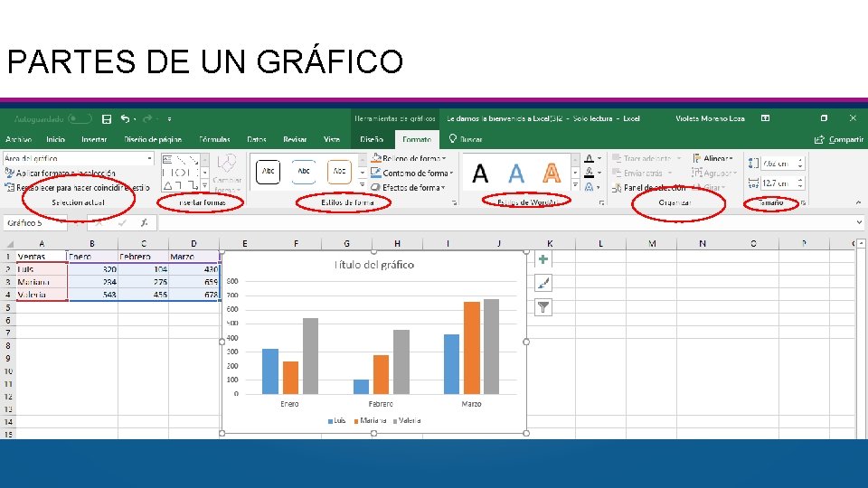Click the Chart Elements plus button
The height and width of the screenshot is (488, 868).
tap(543, 259)
